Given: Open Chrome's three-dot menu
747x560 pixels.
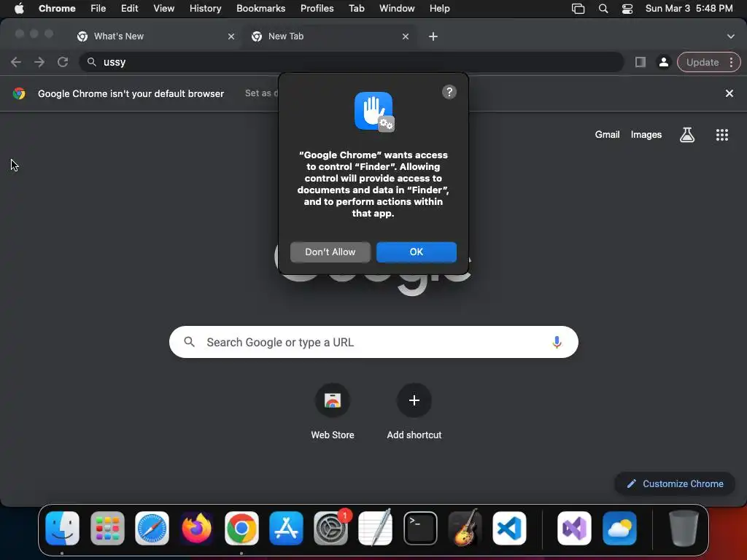Looking at the screenshot, I should point(731,63).
